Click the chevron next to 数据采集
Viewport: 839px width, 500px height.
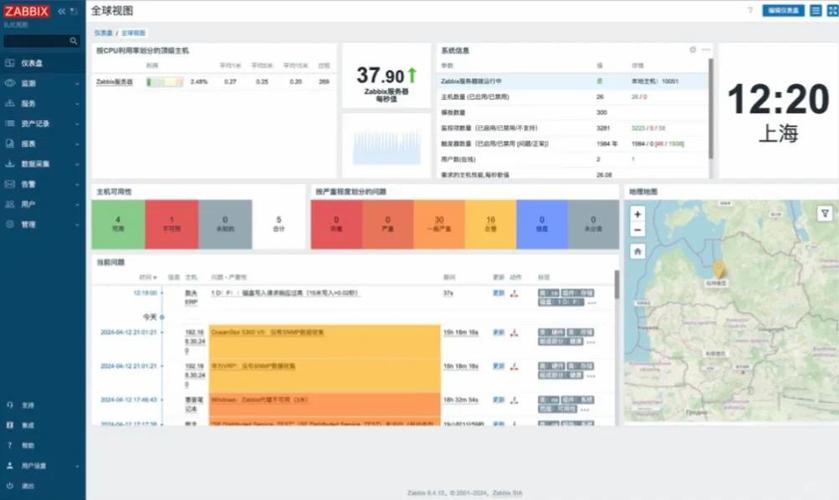click(x=78, y=164)
